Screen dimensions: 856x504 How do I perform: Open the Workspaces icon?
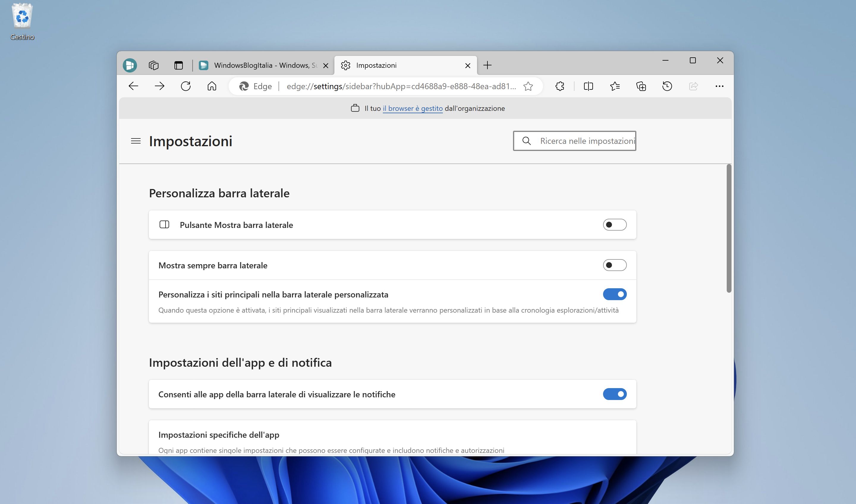tap(154, 65)
